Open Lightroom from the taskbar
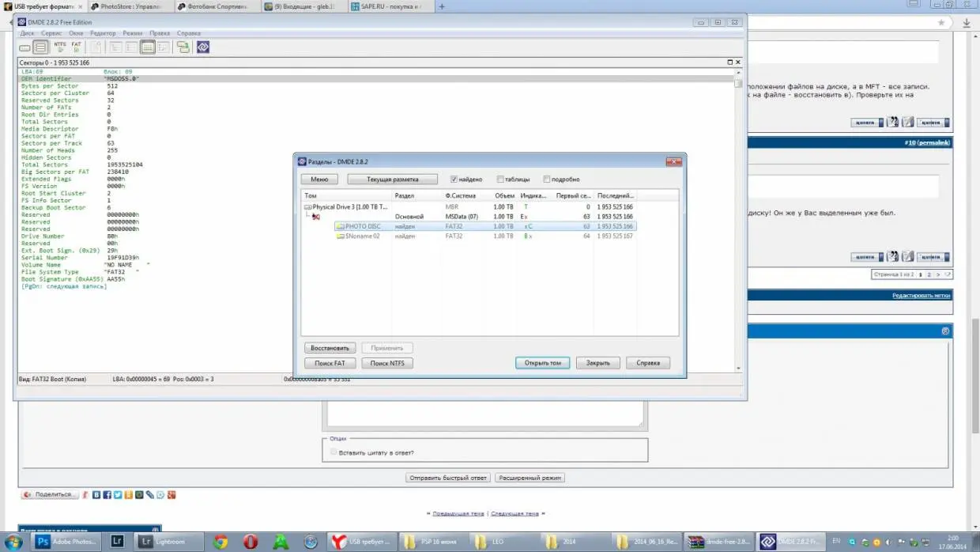The image size is (980, 552). [170, 542]
